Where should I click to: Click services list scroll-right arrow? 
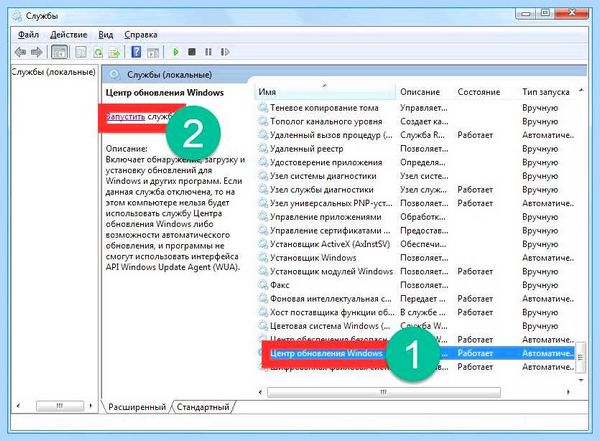[x=568, y=392]
